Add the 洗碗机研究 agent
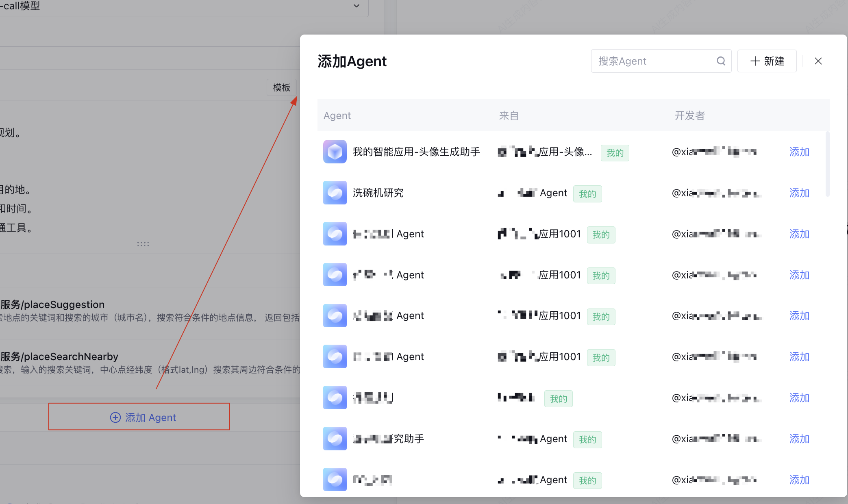Image resolution: width=848 pixels, height=504 pixels. (799, 193)
